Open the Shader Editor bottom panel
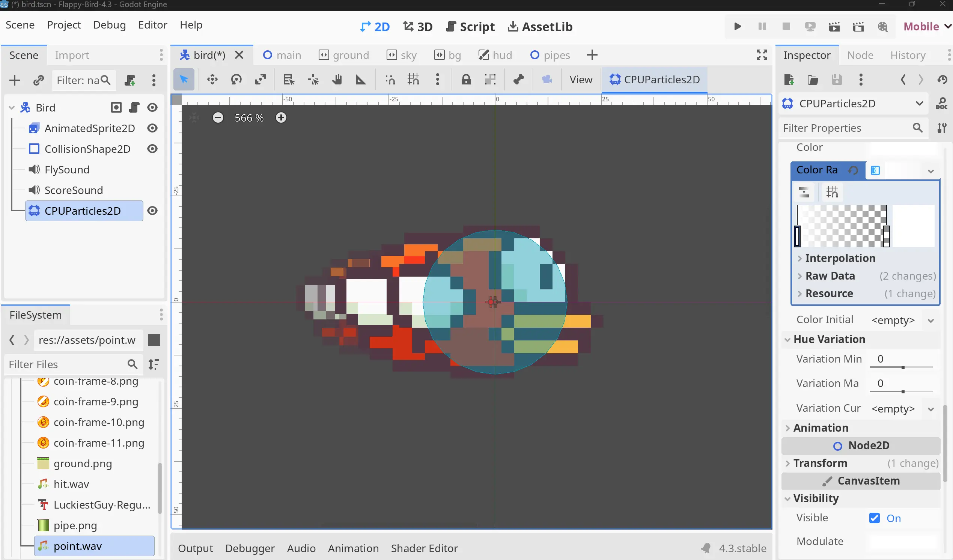Image resolution: width=953 pixels, height=560 pixels. [424, 548]
